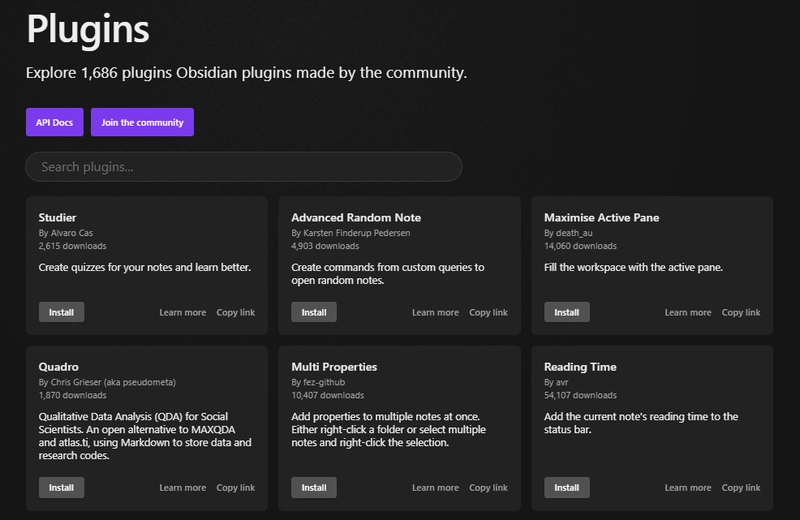The height and width of the screenshot is (520, 800).
Task: Open Learn more for Advanced Random Note
Action: click(x=435, y=312)
